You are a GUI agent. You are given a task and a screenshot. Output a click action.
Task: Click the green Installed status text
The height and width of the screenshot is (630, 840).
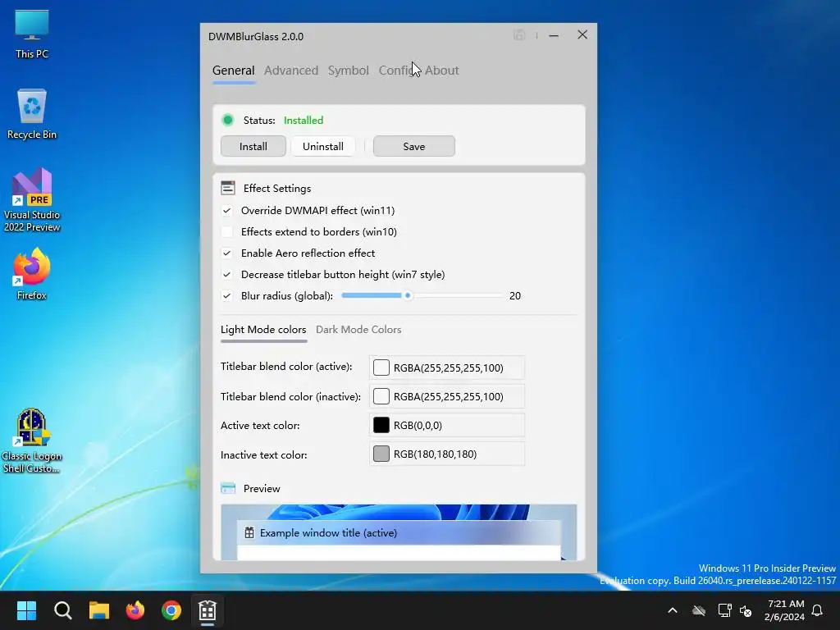click(304, 120)
